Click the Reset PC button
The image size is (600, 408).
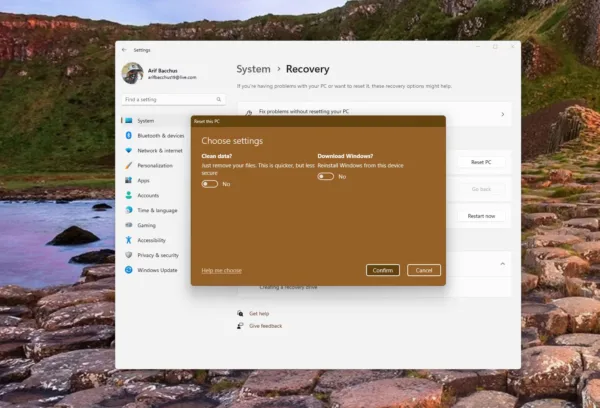point(481,162)
